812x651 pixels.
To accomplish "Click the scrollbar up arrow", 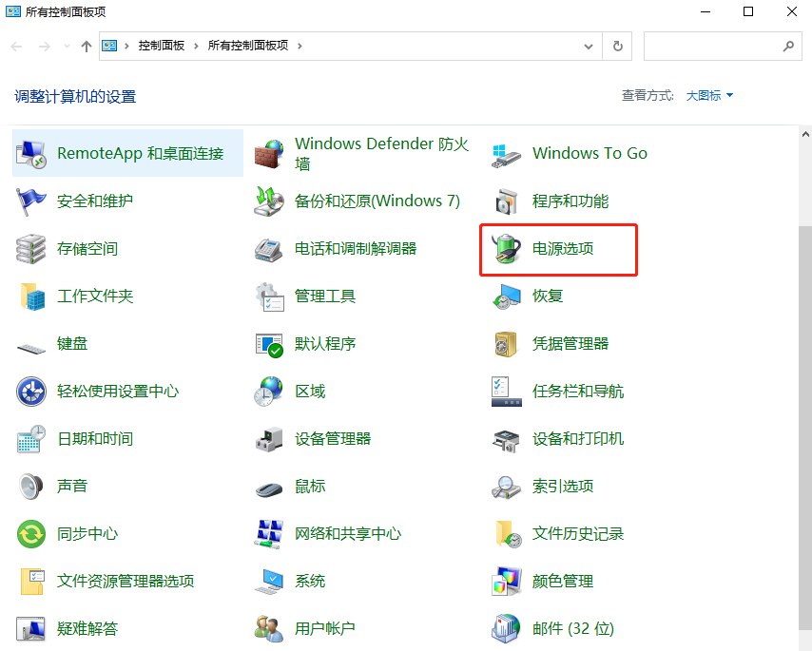I will click(804, 133).
